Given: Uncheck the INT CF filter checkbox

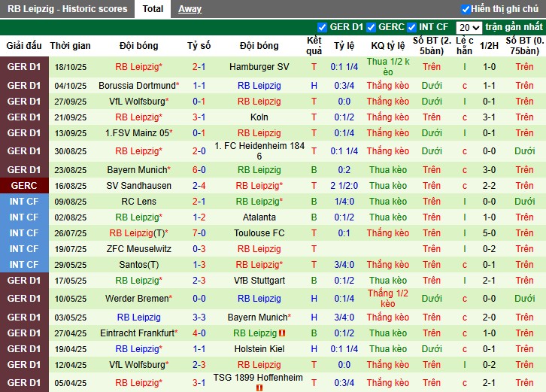Looking at the screenshot, I should pyautogui.click(x=411, y=27).
